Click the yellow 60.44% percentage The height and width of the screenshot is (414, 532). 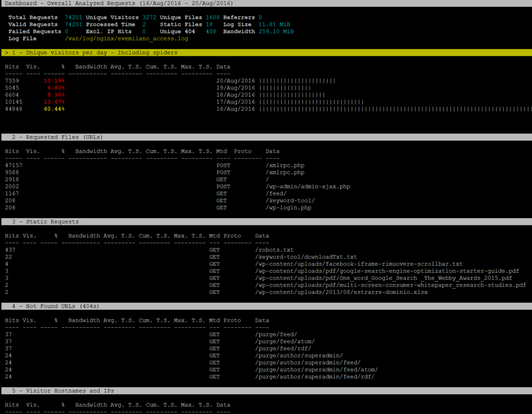pos(54,109)
